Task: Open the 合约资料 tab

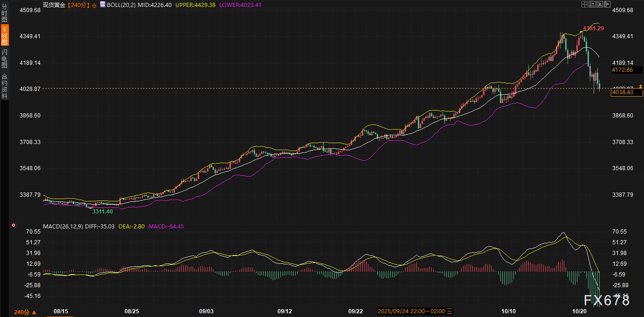Action: pyautogui.click(x=4, y=86)
